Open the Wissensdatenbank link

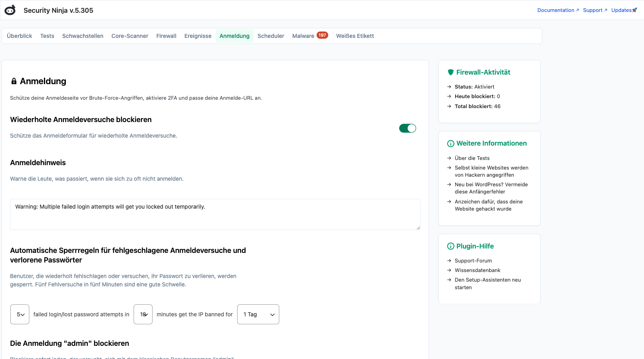[478, 270]
